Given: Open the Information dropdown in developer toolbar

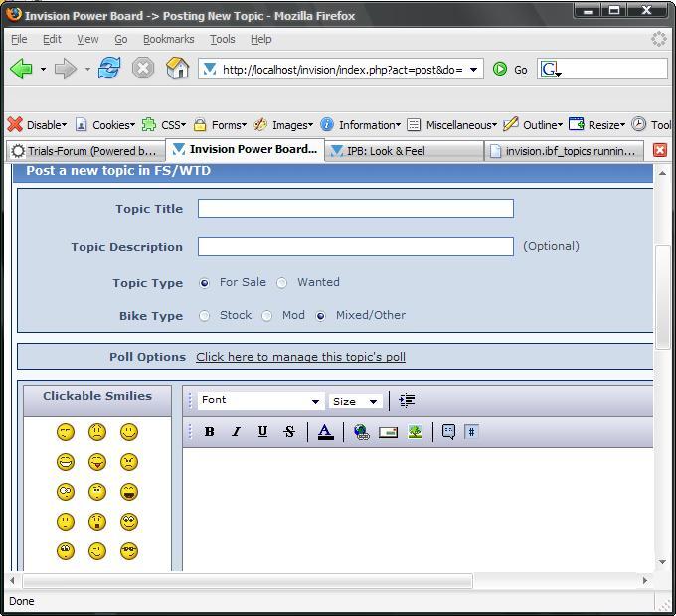Looking at the screenshot, I should 361,125.
